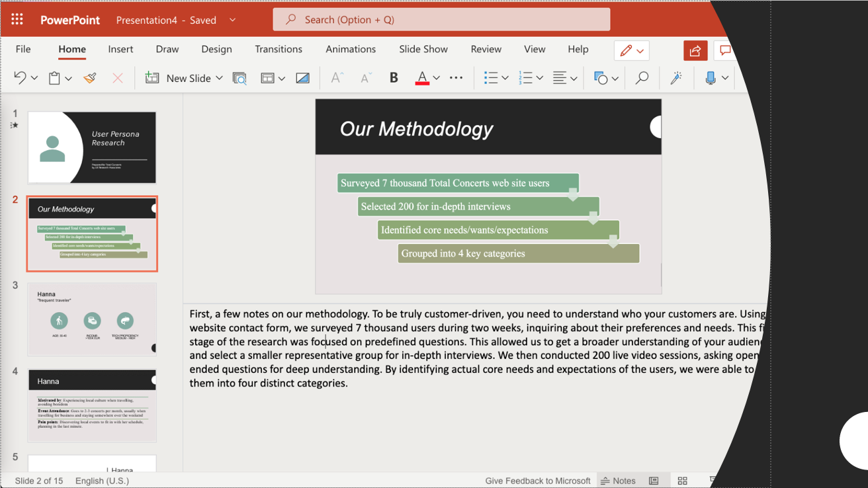Select 'Selected 200 for in-depth interviews' shape
Screen dimensions: 868x488
click(478, 206)
